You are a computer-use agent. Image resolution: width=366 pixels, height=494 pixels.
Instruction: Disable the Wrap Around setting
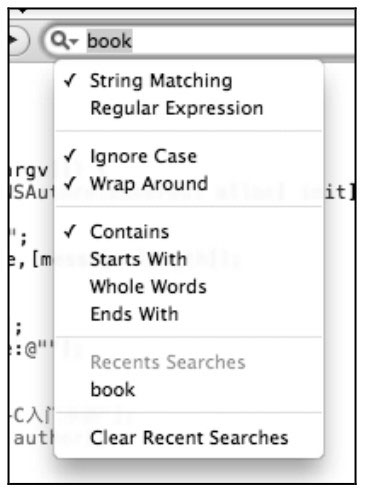pyautogui.click(x=149, y=184)
